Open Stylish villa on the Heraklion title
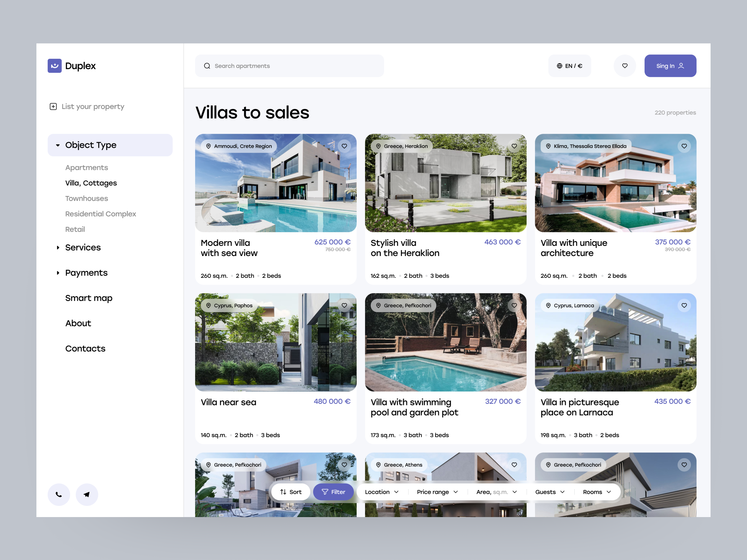 pos(405,248)
